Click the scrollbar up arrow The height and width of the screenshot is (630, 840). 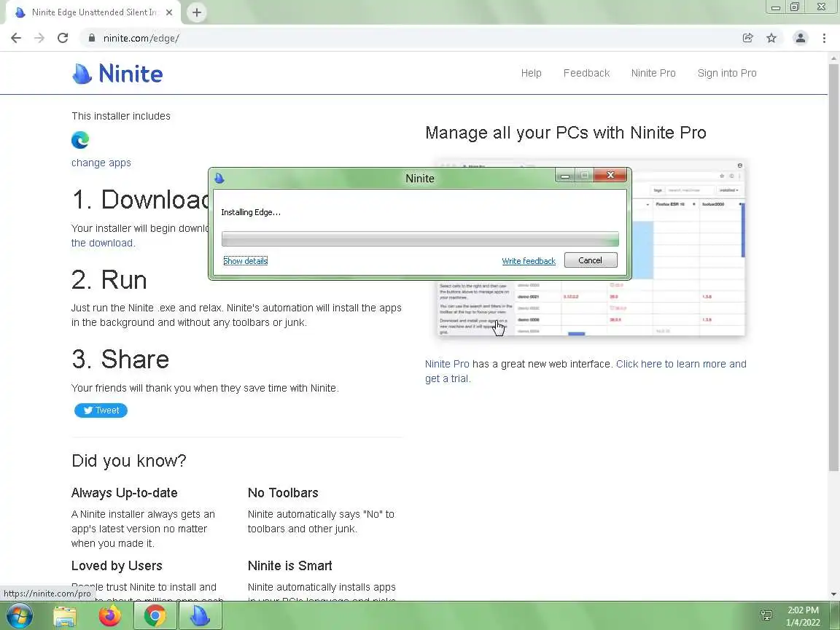click(833, 58)
